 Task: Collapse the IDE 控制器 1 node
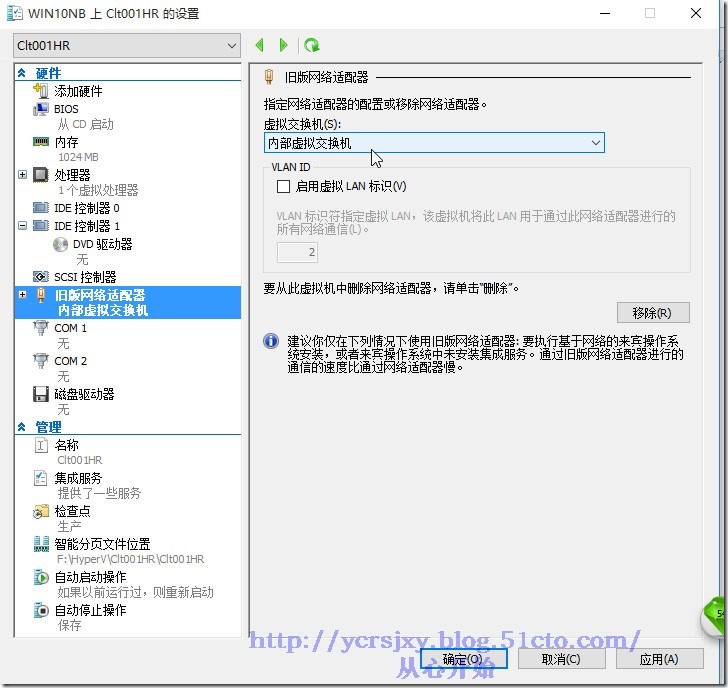point(22,226)
